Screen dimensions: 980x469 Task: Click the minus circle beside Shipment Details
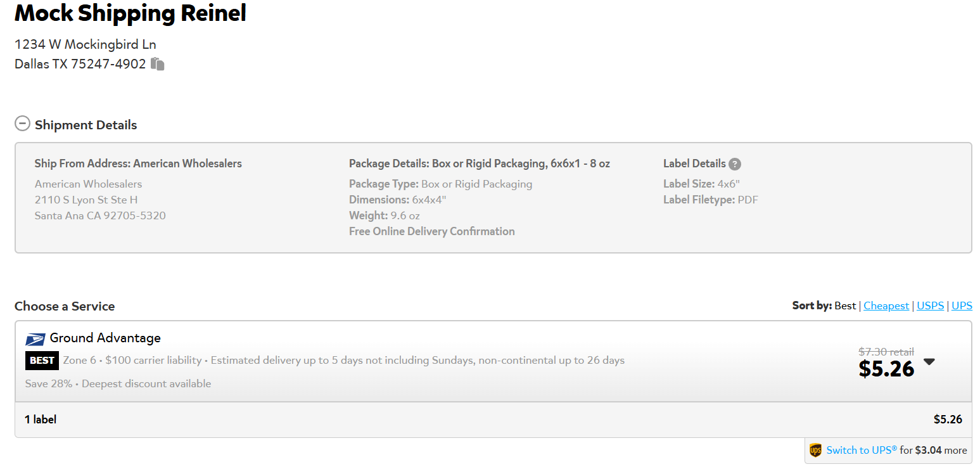22,124
